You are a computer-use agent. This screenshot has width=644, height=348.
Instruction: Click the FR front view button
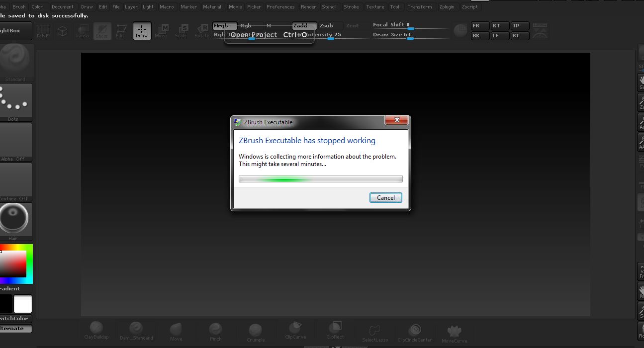coord(480,26)
